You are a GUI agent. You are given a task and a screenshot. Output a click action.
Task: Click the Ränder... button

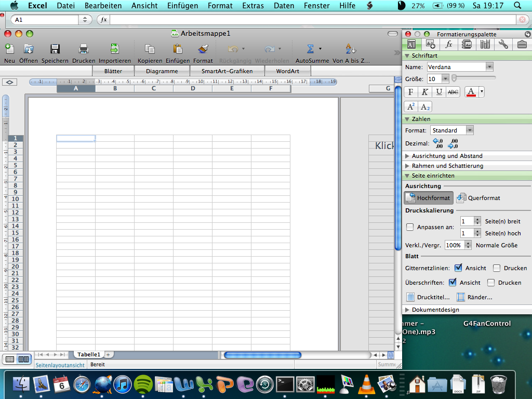[474, 297]
